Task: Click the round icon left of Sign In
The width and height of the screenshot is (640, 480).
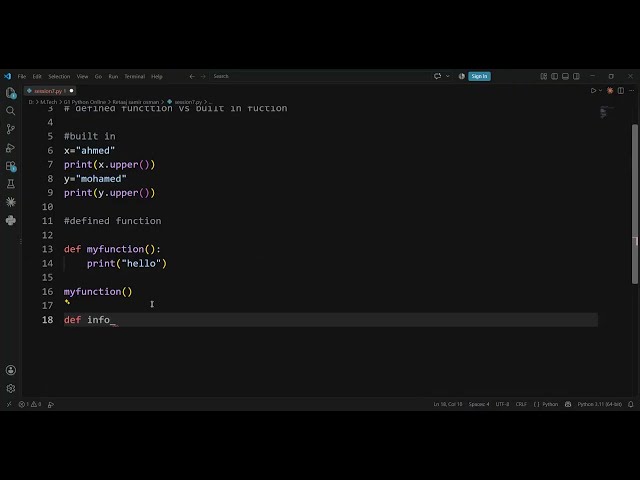Action: (x=462, y=76)
